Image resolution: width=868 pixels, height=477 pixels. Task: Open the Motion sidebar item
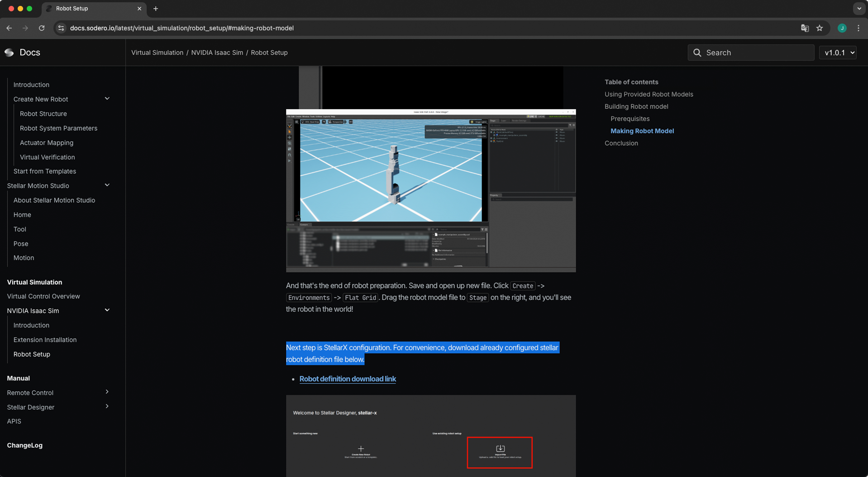tap(24, 258)
